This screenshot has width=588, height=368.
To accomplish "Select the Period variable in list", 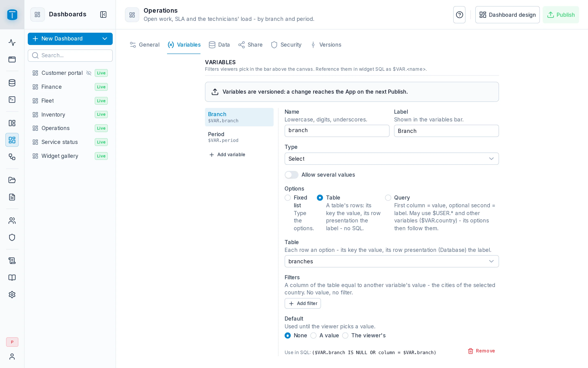I will pos(239,137).
